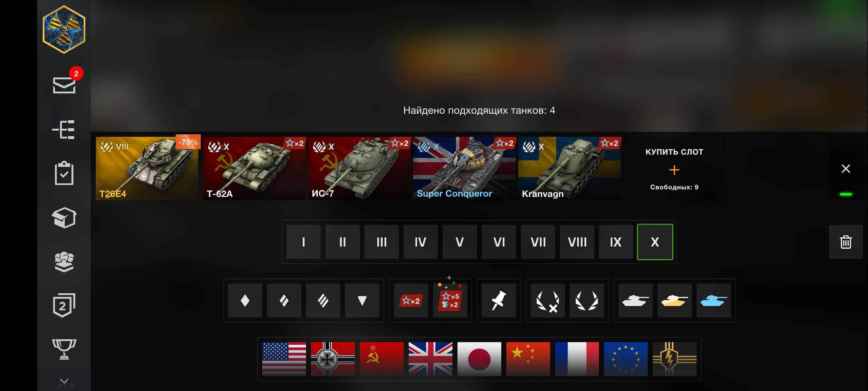The height and width of the screenshot is (391, 868).
Task: Select the storage crate icon in sidebar
Action: pos(64,218)
